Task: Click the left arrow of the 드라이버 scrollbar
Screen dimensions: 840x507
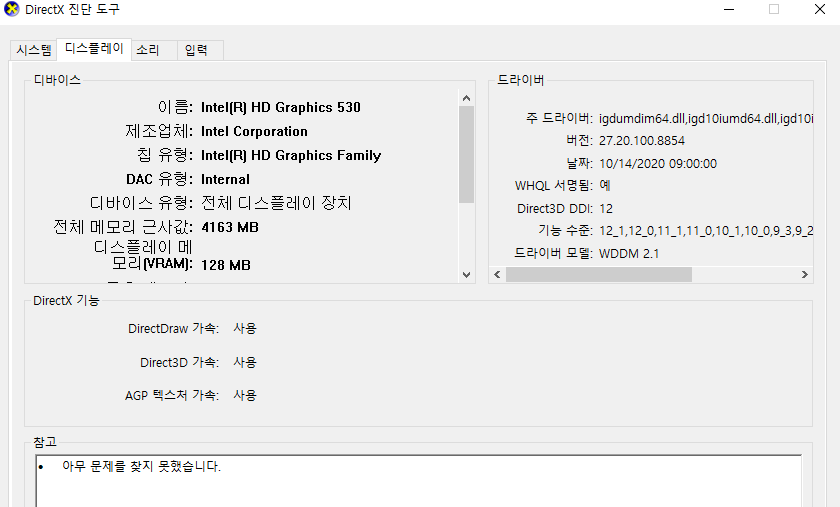Action: (497, 275)
